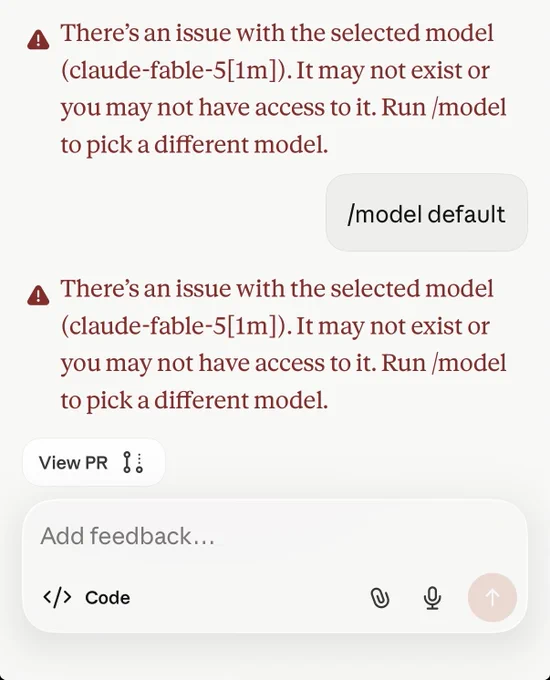Screen dimensions: 550x680
Task: Click the /model default message bubble
Action: point(427,212)
